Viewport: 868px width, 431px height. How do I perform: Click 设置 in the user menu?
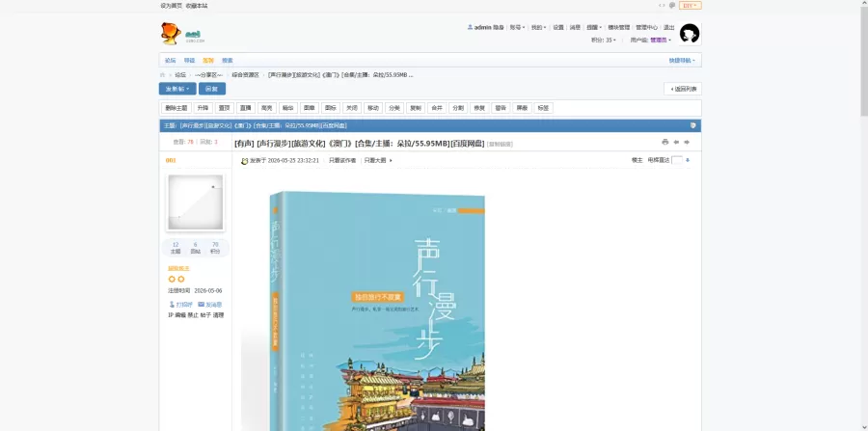coord(558,27)
